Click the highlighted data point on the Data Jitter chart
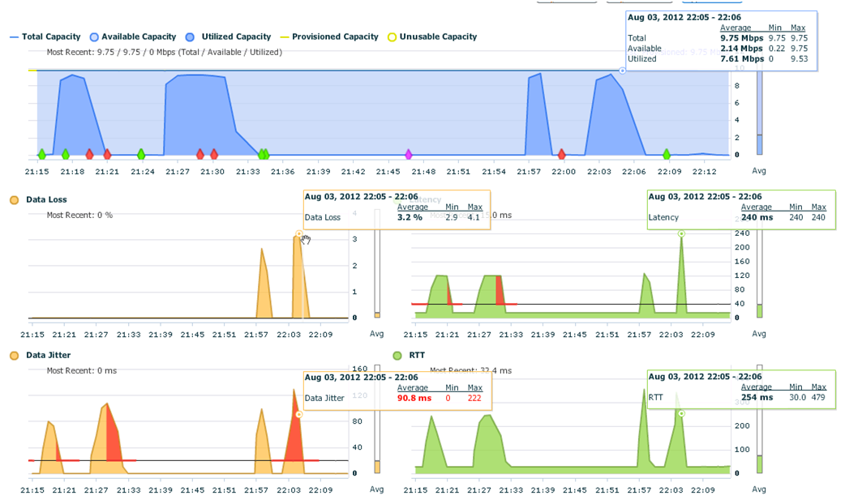Screen dimensions: 845x504 [298, 414]
